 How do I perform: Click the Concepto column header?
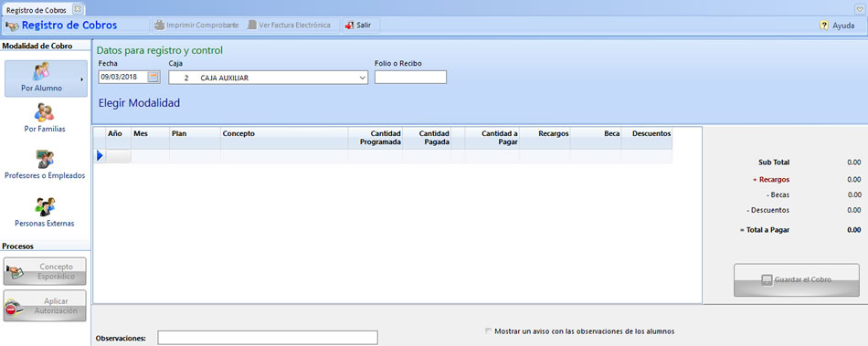(284, 138)
